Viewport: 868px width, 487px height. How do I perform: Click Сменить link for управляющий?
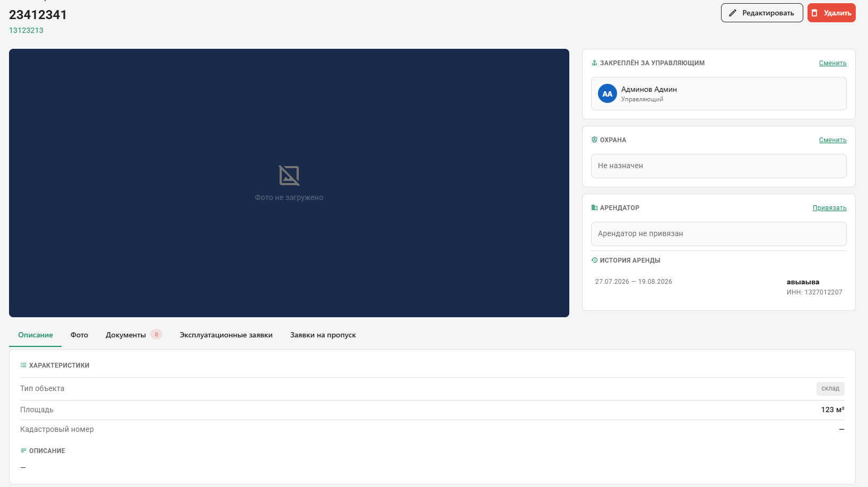click(832, 63)
